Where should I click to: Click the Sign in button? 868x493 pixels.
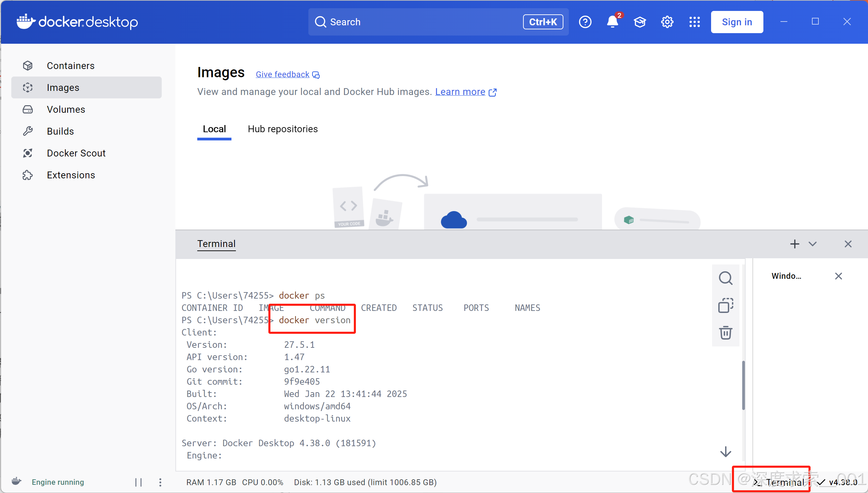[737, 22]
